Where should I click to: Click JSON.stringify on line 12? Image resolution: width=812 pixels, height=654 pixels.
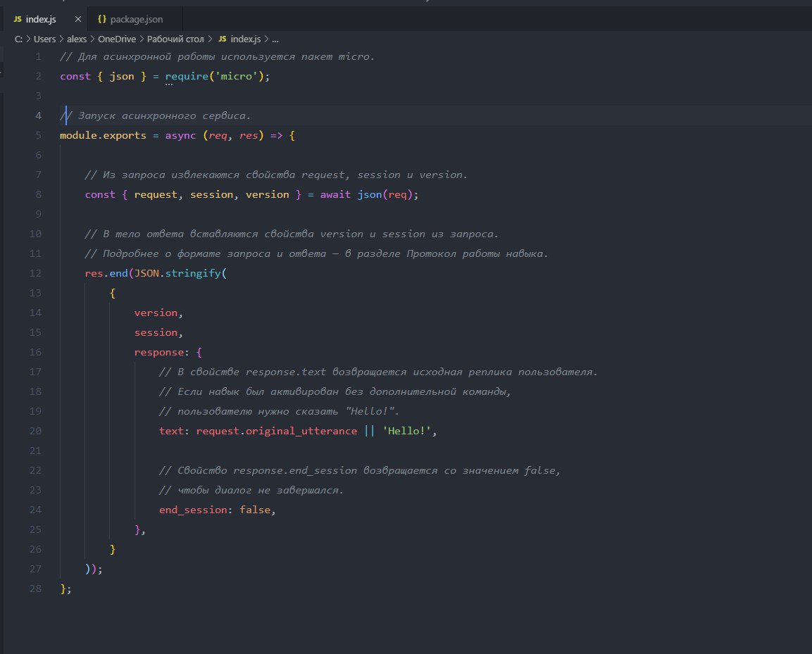click(x=177, y=273)
